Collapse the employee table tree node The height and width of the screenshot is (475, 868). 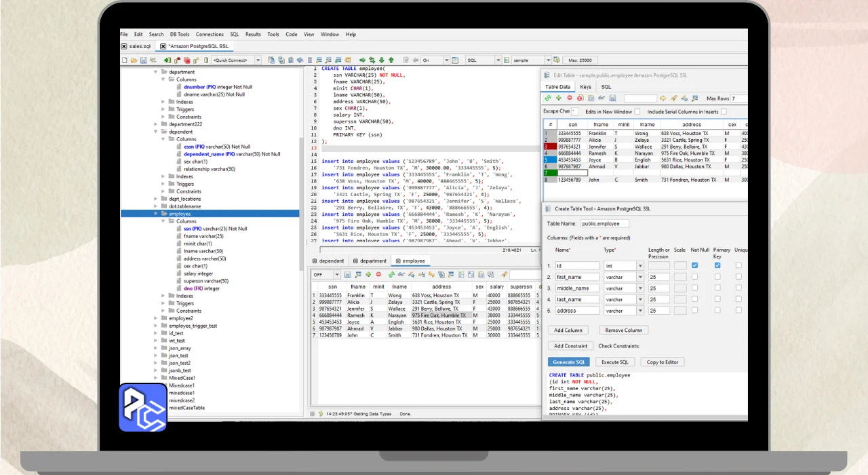pyautogui.click(x=155, y=214)
